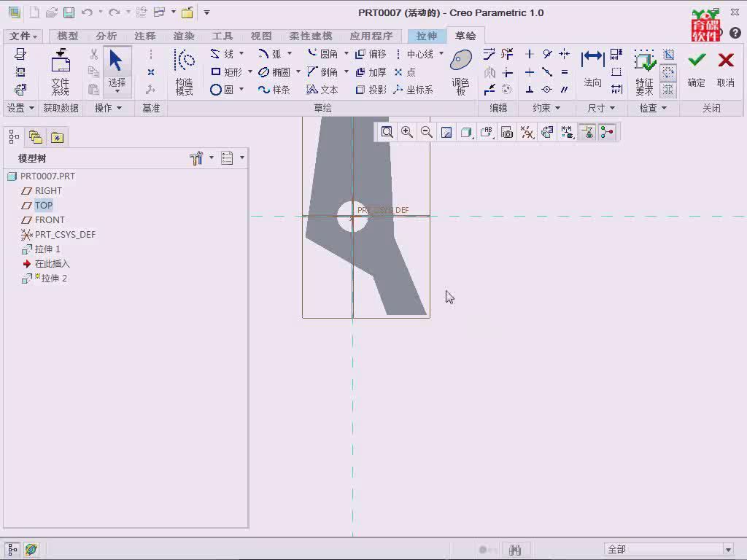Click the Thicken (加厚) tool
This screenshot has width=747, height=560.
click(371, 72)
